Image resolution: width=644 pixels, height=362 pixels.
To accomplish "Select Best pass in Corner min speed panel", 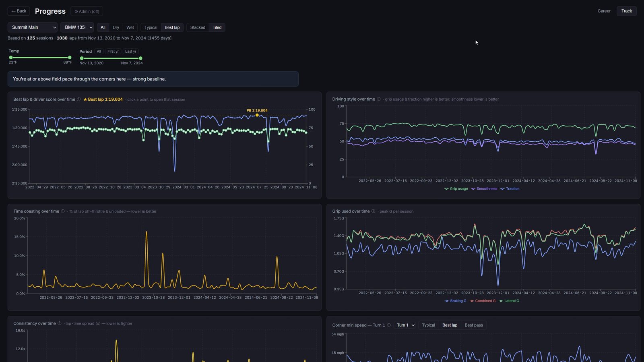I will click(474, 325).
